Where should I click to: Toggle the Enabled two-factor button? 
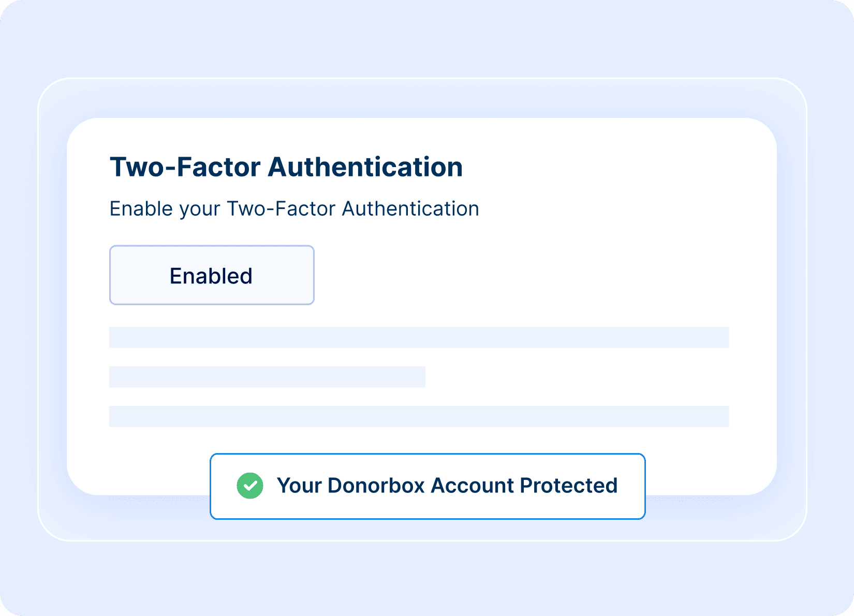coord(212,275)
